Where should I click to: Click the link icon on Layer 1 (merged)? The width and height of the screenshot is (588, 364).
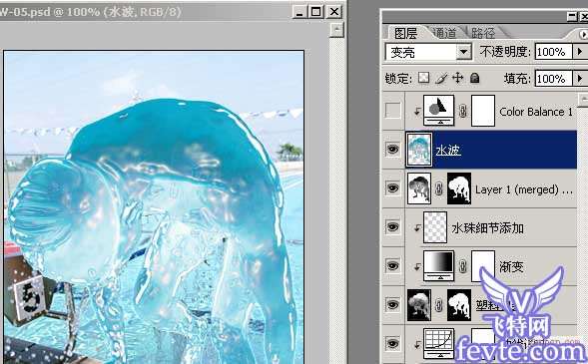pos(439,188)
